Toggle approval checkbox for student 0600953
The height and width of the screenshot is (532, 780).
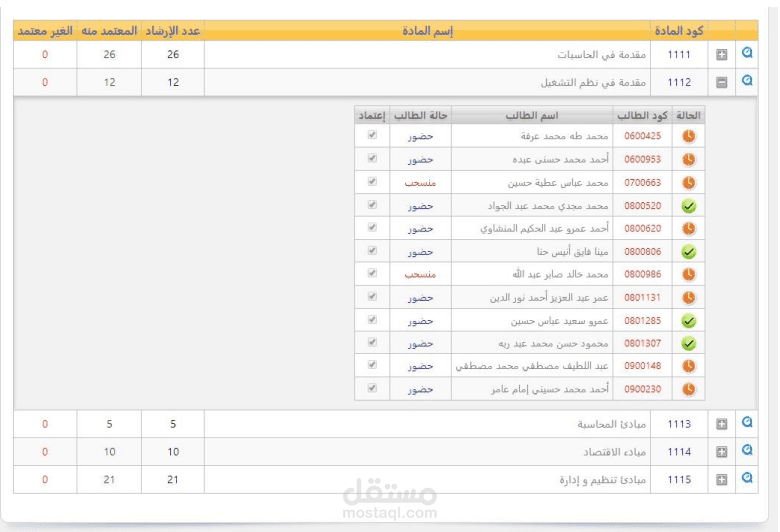(x=372, y=158)
